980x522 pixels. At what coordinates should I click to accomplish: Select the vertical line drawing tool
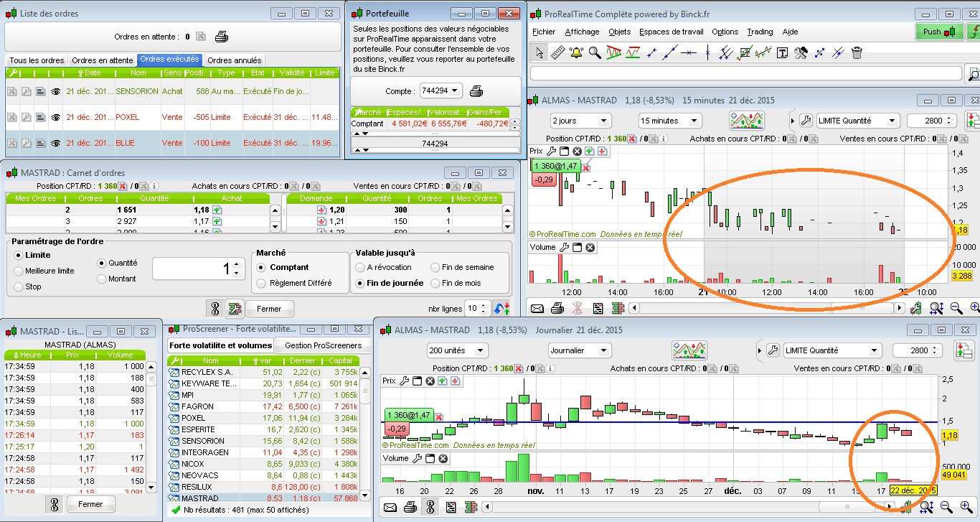point(707,52)
